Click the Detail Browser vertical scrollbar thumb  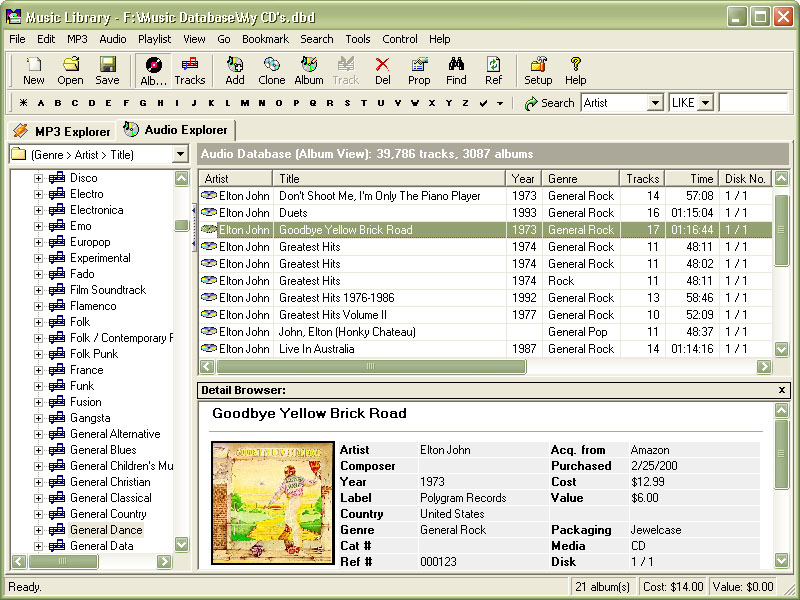click(x=781, y=454)
